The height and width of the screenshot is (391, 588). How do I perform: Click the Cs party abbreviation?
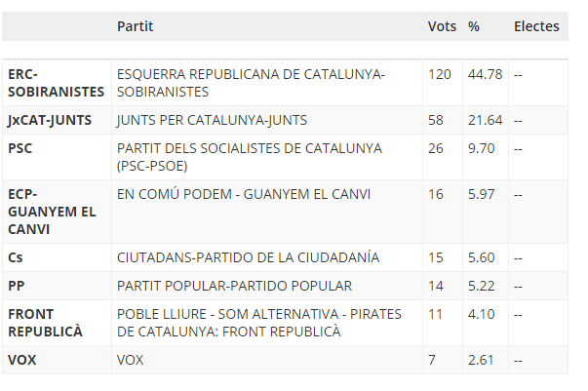point(15,258)
